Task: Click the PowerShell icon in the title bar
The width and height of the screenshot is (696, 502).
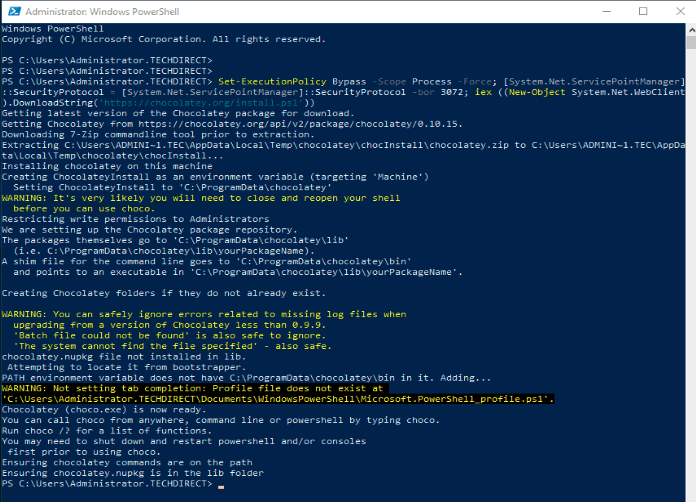Action: pos(10,9)
